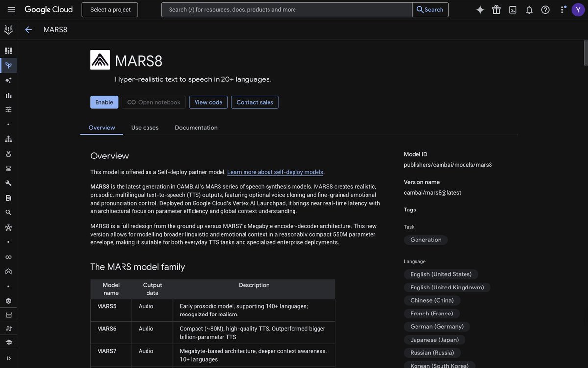Click the gift free trial icon

click(496, 10)
